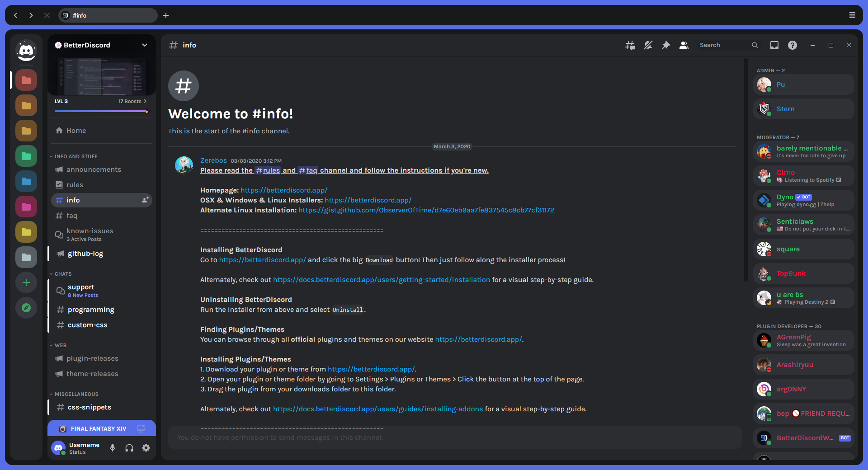Open a new browser tab
Image resolution: width=868 pixels, height=470 pixels.
click(166, 15)
